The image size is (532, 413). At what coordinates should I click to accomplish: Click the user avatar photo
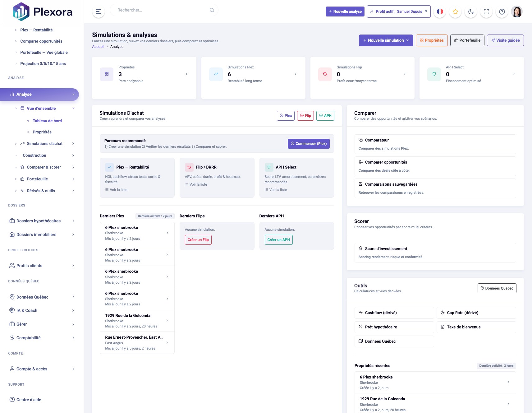(517, 12)
